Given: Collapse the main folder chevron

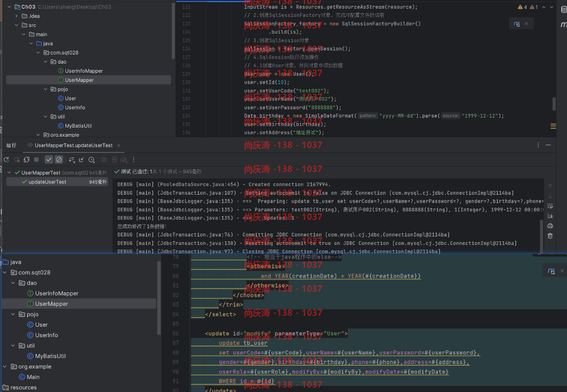Looking at the screenshot, I should point(24,34).
